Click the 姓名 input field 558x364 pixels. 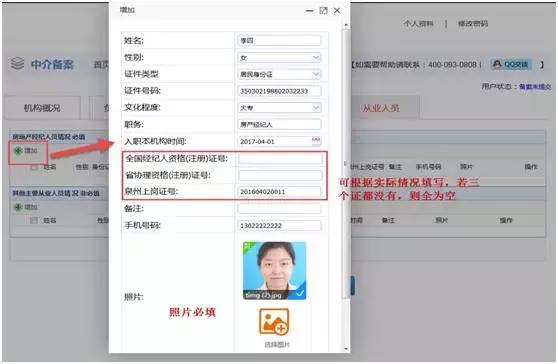click(279, 41)
